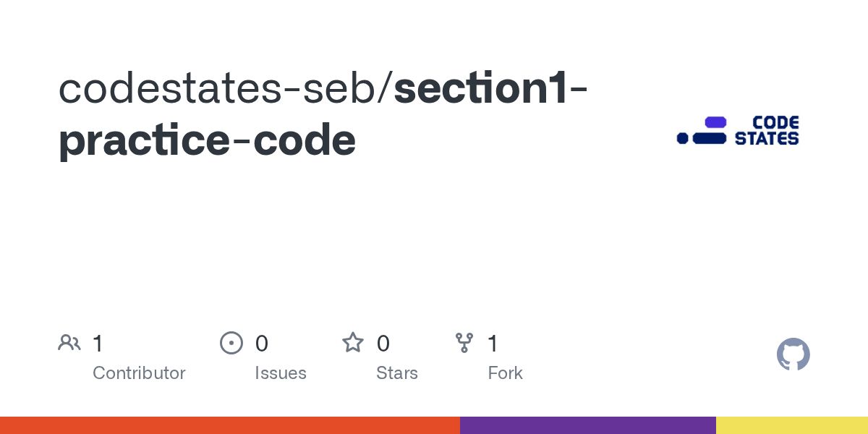Click the "codestates-seb/" owner name
This screenshot has width=868, height=434.
226,88
